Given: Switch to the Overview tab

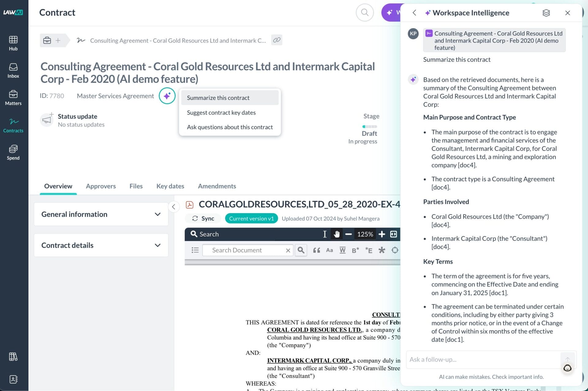Looking at the screenshot, I should click(58, 186).
